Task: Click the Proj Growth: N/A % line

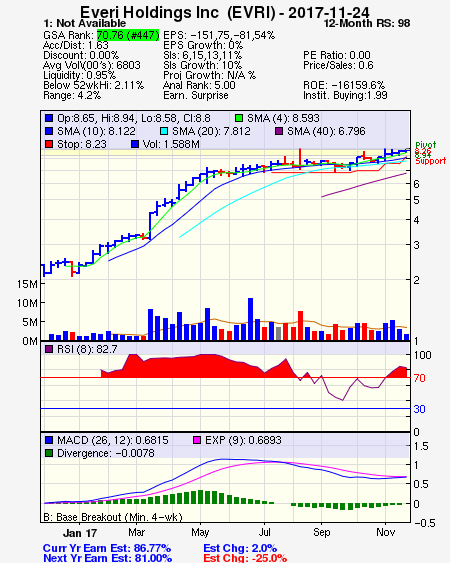Action: click(x=209, y=75)
